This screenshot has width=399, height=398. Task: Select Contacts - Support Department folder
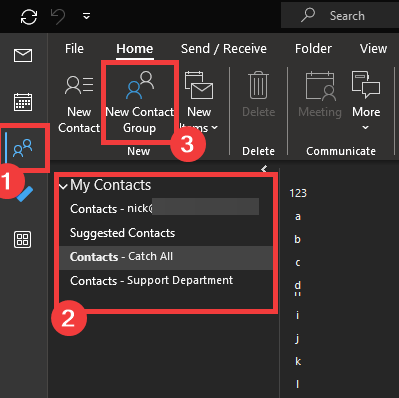[166, 281]
